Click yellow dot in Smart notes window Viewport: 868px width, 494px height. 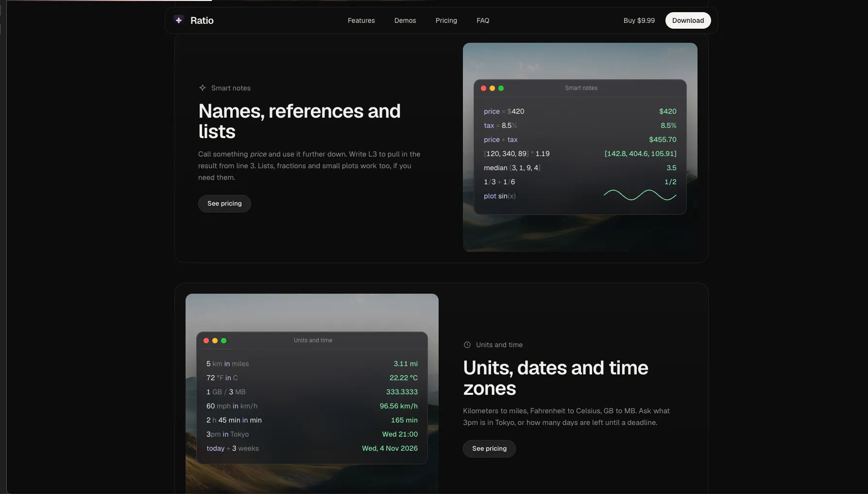(x=492, y=88)
